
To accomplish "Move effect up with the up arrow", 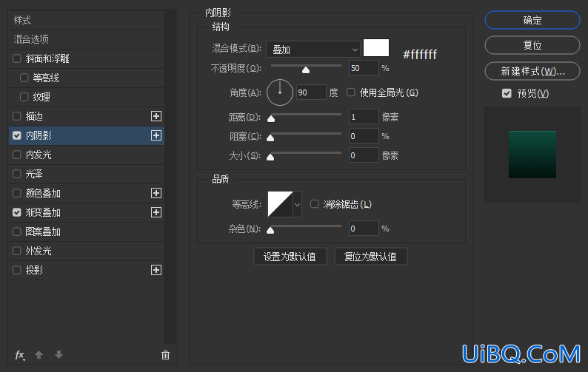I will pos(39,354).
